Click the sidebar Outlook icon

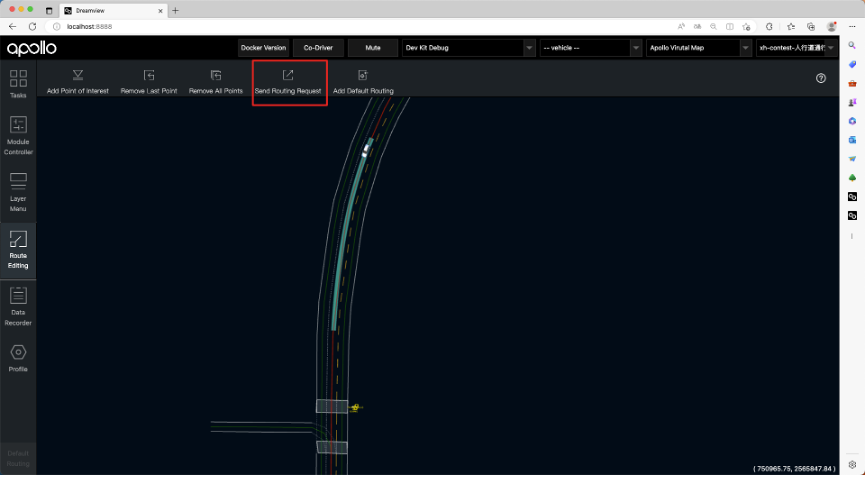tap(852, 140)
